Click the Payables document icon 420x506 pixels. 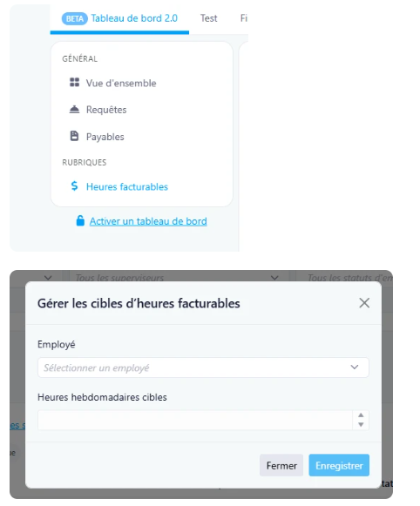(74, 136)
